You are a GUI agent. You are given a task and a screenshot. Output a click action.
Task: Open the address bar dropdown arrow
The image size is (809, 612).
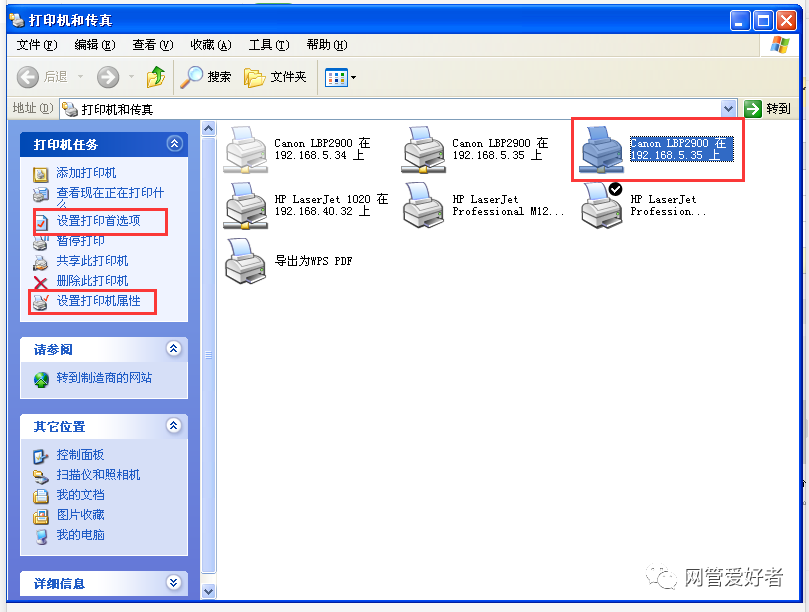point(728,109)
